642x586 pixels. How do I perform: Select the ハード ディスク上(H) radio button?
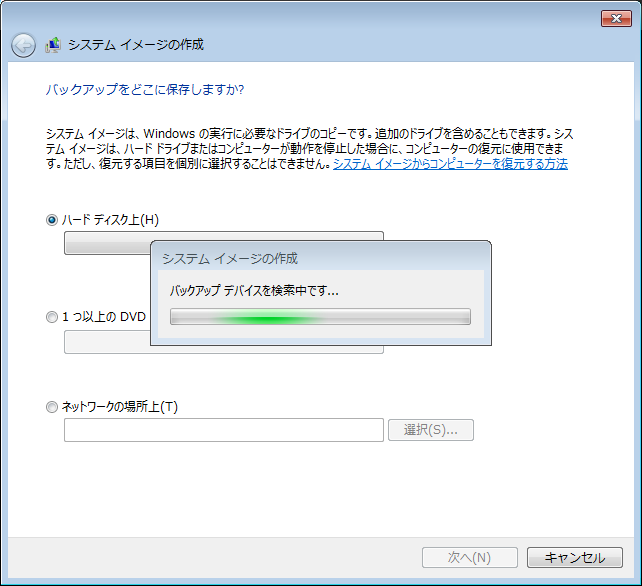[x=52, y=220]
